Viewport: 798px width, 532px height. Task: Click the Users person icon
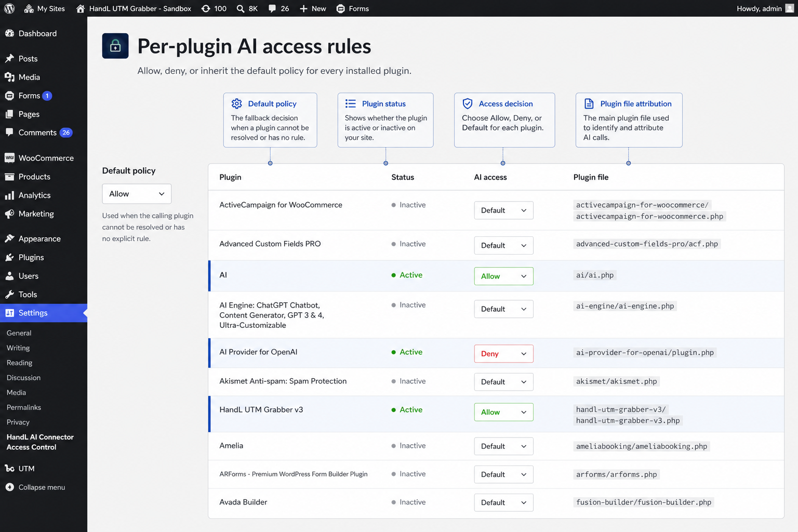tap(9, 276)
